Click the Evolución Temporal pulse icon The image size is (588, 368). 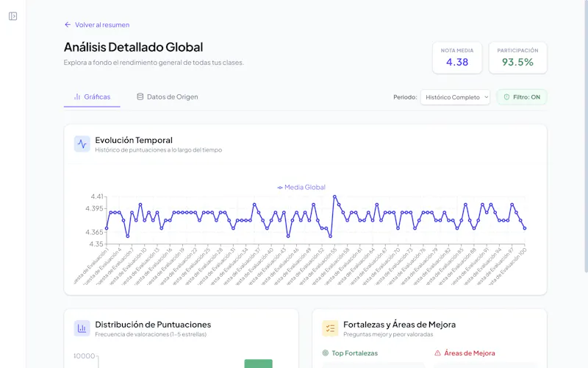[x=82, y=144]
